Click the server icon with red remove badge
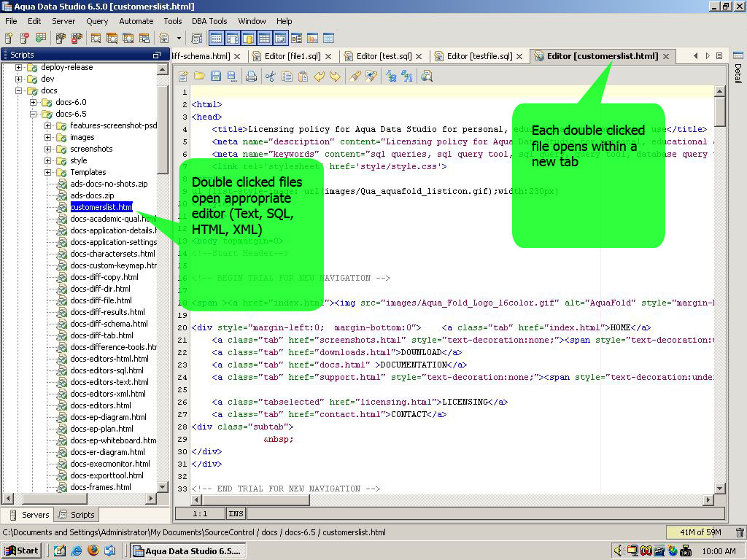The height and width of the screenshot is (560, 747). (x=25, y=38)
